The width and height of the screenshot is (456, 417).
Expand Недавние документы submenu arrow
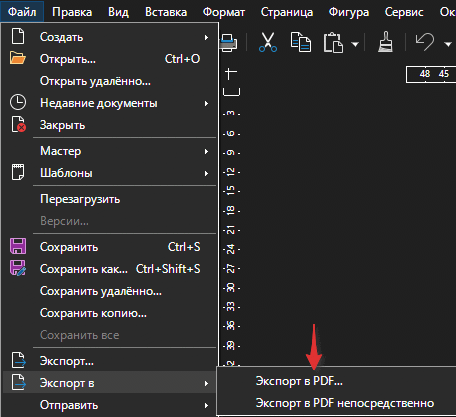pos(206,103)
